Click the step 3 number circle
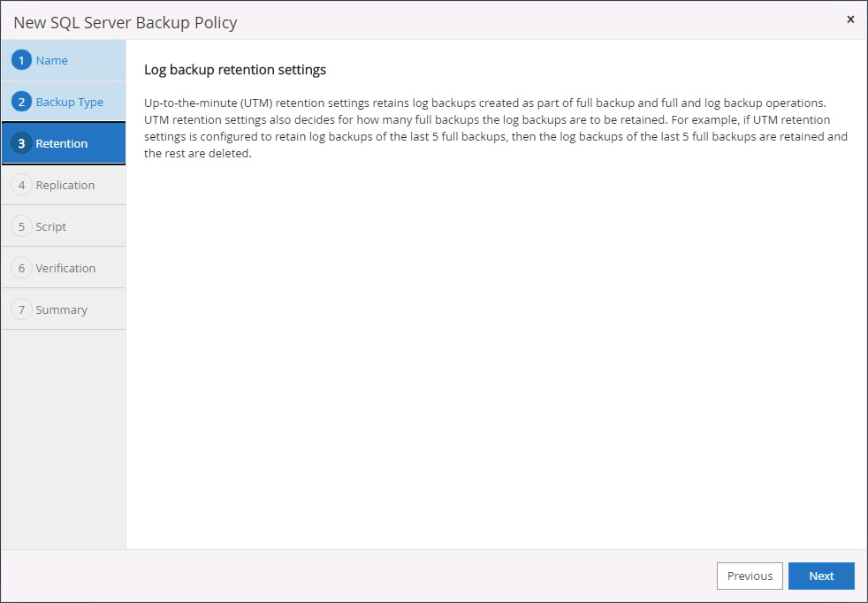The height and width of the screenshot is (603, 868). [21, 143]
